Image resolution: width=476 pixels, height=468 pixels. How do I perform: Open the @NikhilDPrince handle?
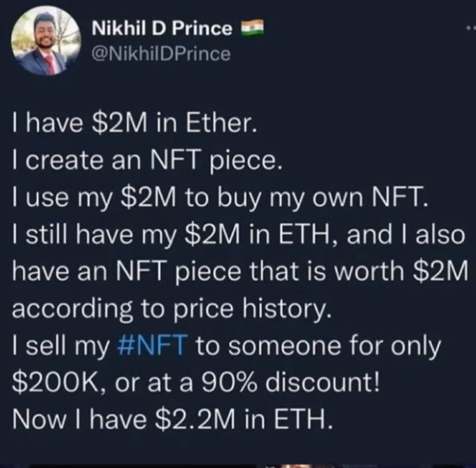pyautogui.click(x=161, y=54)
